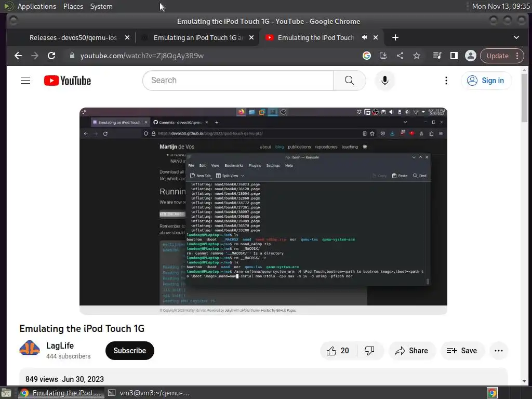The image size is (532, 399).
Task: Search with voice microphone
Action: pyautogui.click(x=385, y=81)
